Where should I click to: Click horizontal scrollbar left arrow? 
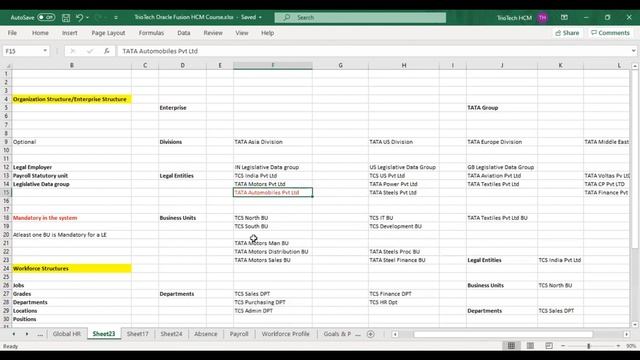point(395,334)
